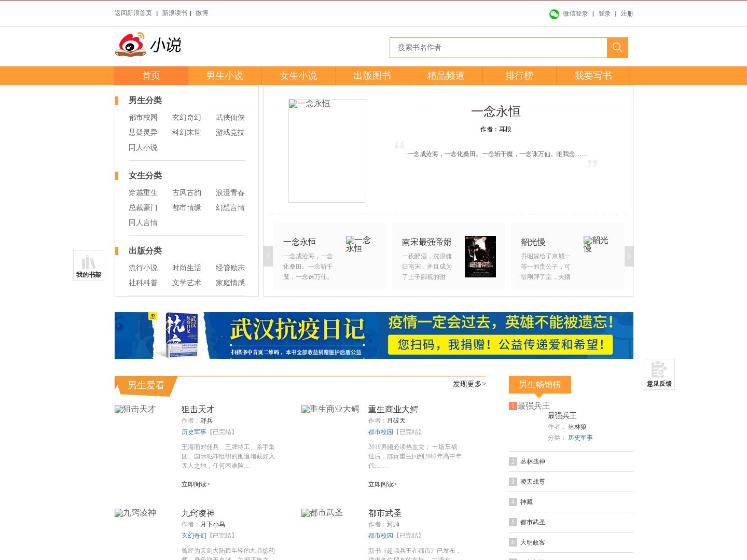Open the 南宋最强帝婿 book cover thumbnail
This screenshot has height=560, width=747.
click(x=480, y=257)
